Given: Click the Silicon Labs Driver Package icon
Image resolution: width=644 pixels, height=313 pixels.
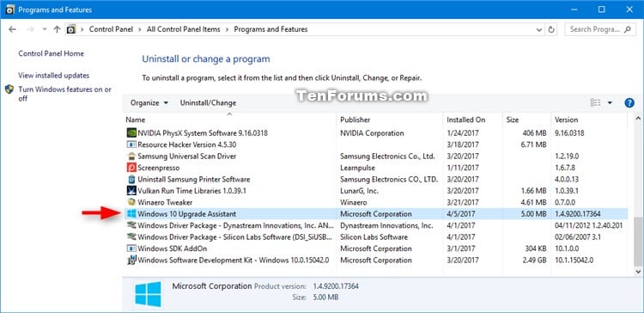Looking at the screenshot, I should 131,237.
